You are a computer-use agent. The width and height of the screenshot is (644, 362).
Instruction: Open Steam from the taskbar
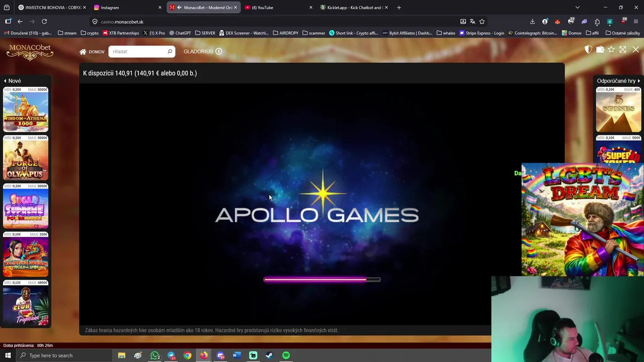[x=269, y=355]
